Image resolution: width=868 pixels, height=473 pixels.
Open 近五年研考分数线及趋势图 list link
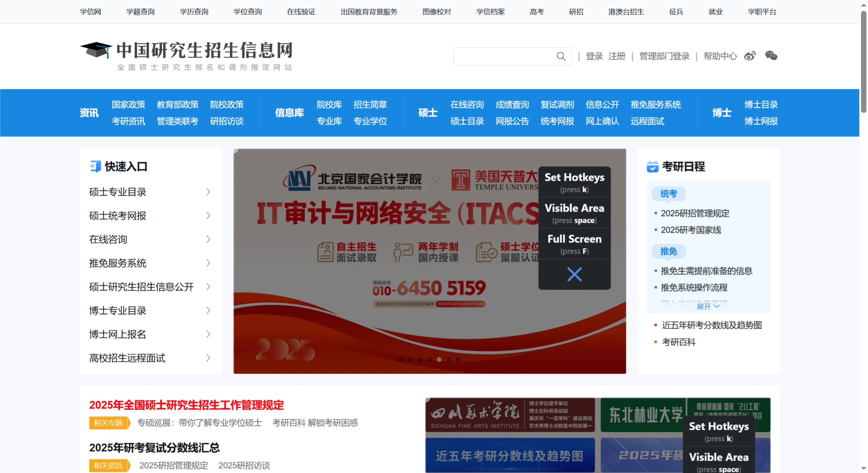click(712, 325)
